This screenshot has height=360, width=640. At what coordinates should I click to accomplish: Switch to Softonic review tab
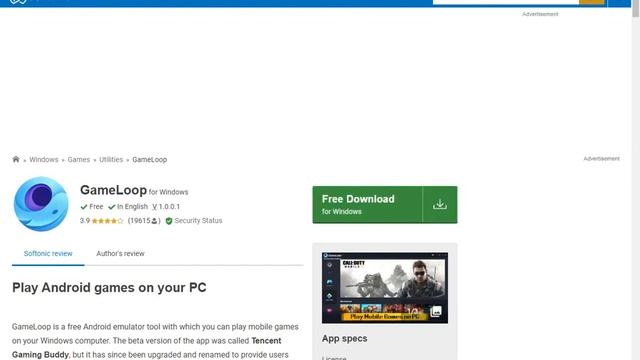tap(48, 253)
